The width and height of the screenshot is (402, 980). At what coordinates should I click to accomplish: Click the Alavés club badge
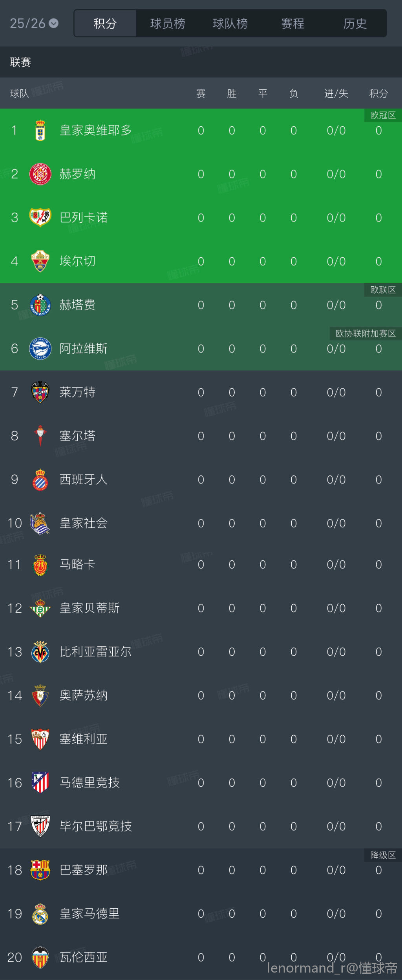(40, 349)
